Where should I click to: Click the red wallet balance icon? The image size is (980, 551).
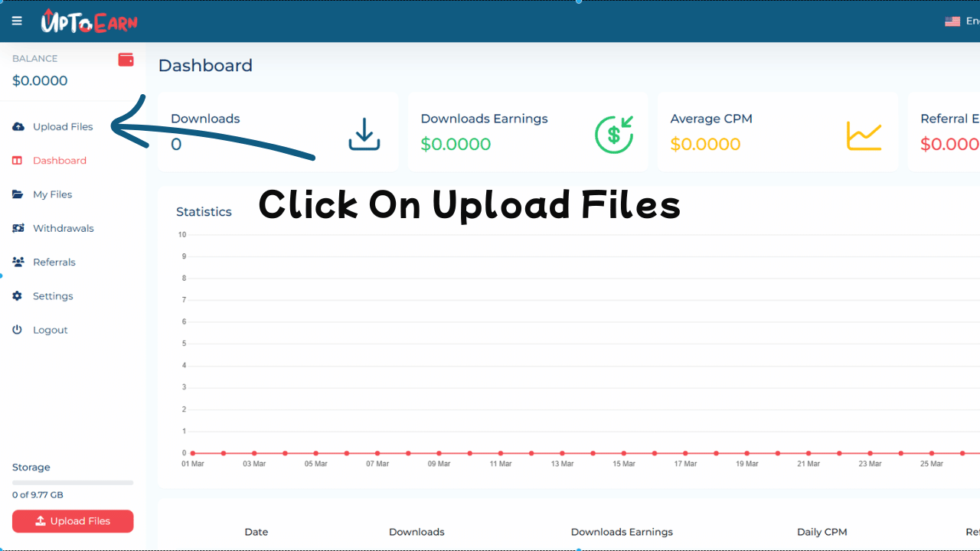(x=126, y=60)
